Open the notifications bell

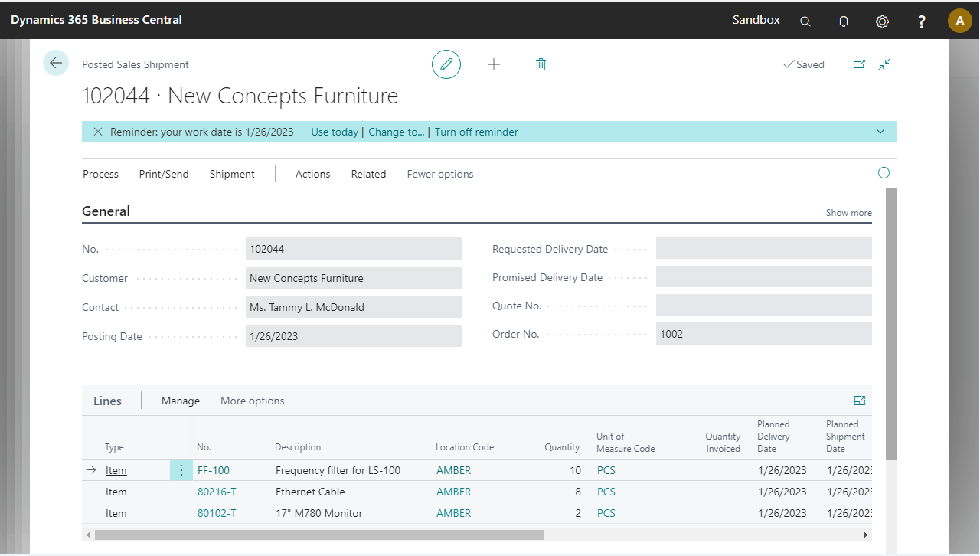click(844, 21)
